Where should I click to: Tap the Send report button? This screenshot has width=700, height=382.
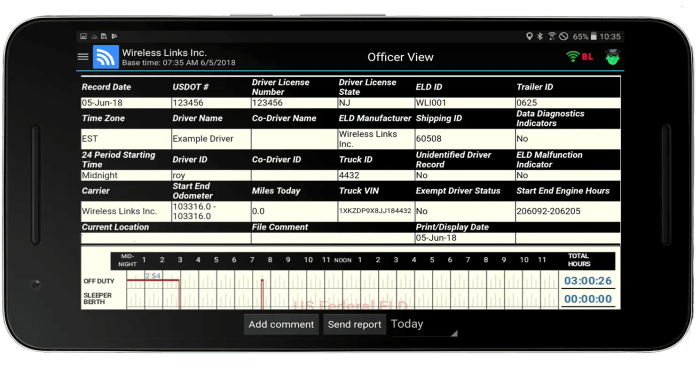(354, 324)
